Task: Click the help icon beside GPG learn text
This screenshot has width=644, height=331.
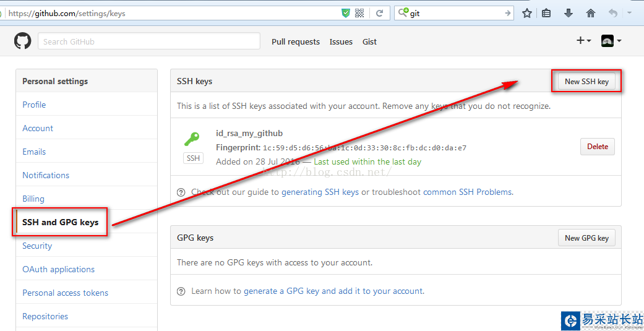Action: [x=181, y=291]
